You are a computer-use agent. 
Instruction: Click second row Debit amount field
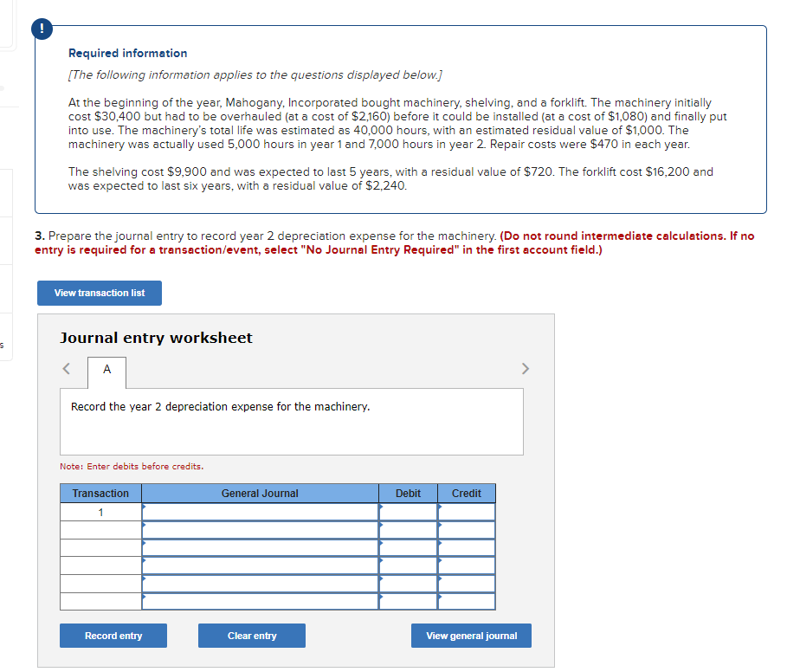pos(408,530)
